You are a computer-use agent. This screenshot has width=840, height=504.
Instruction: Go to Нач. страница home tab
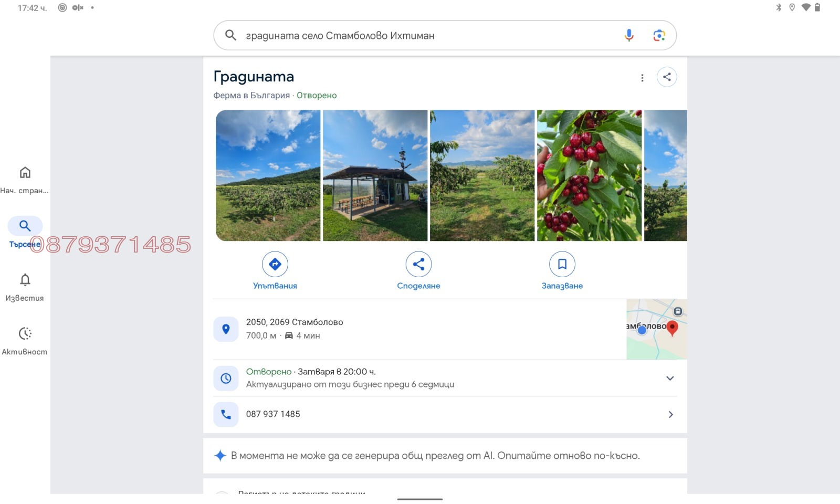click(x=25, y=180)
